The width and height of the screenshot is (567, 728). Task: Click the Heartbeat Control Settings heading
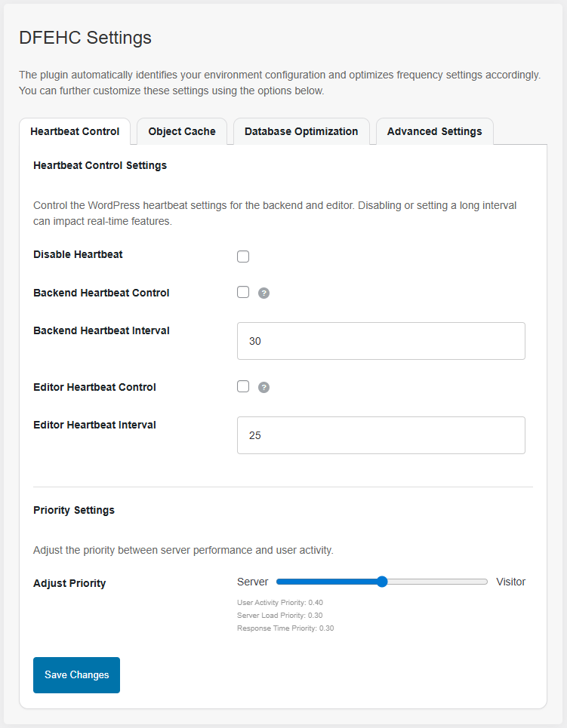pos(100,165)
